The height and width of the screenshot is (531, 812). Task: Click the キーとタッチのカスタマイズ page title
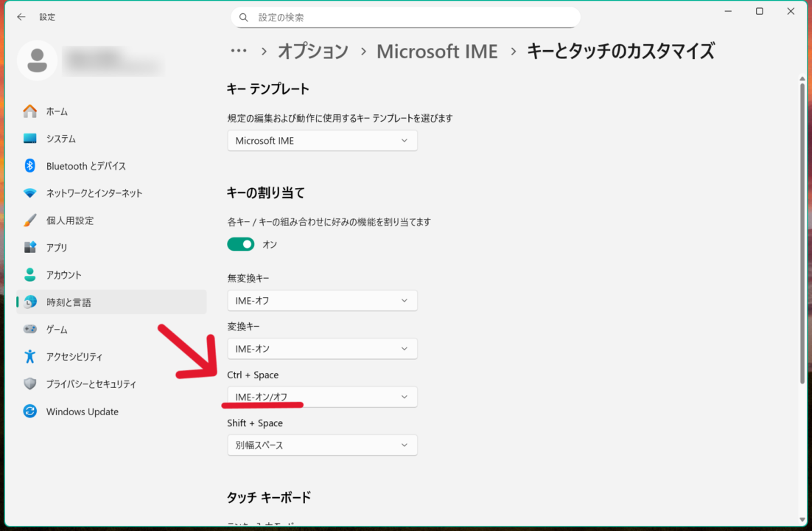tap(621, 52)
